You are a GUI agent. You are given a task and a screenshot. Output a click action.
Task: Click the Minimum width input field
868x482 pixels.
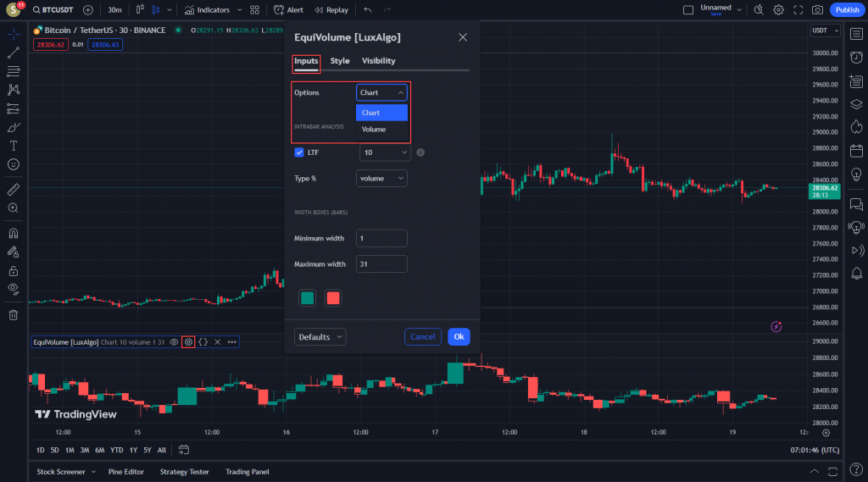381,238
